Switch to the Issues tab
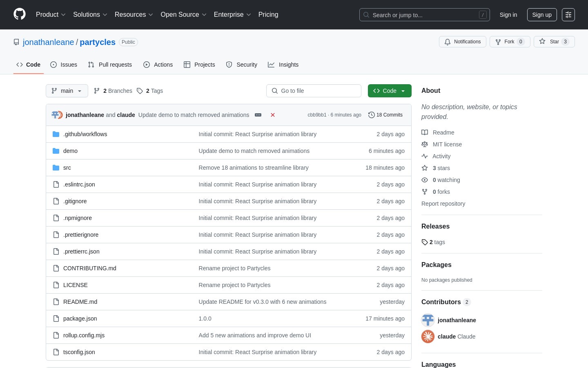 (x=64, y=65)
